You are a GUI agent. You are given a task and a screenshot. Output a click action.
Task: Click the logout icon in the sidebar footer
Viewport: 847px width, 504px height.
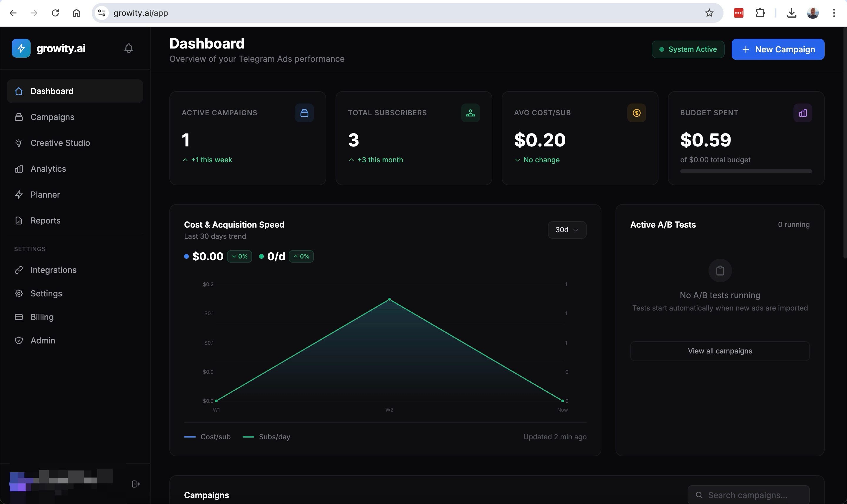pos(136,484)
